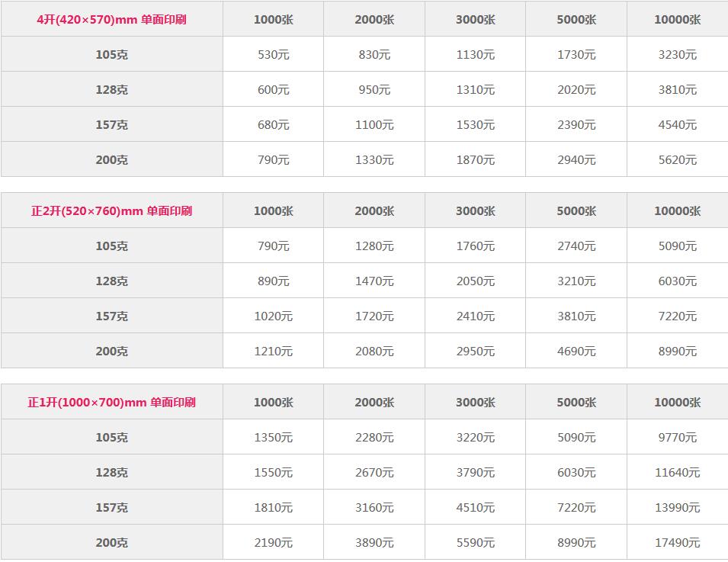Screen dimensions: 728x562
Task: Select the 1100元 price in the 4开 table
Action: click(x=374, y=125)
